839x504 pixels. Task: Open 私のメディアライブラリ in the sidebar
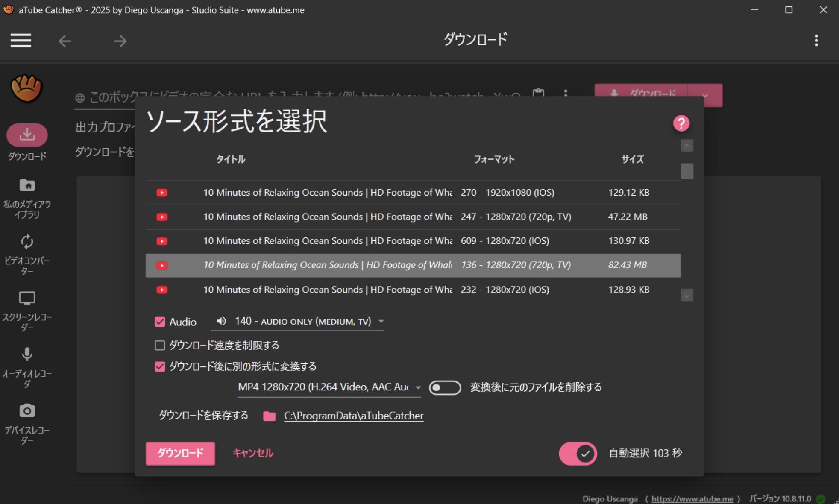pyautogui.click(x=27, y=199)
